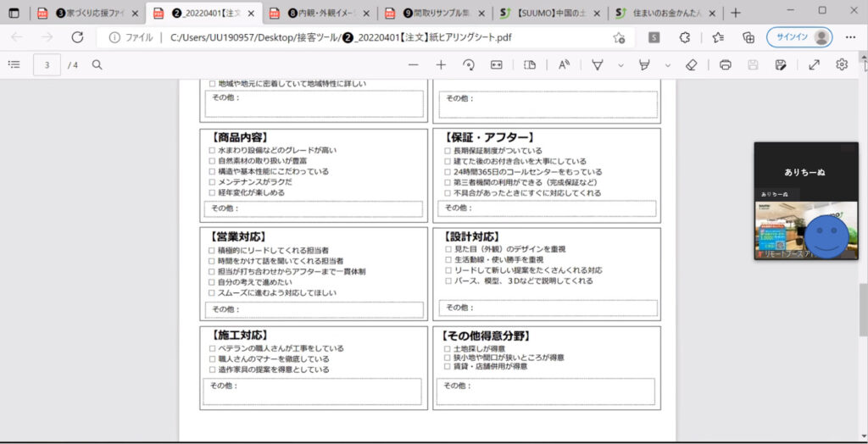Select the Highlight tool
This screenshot has width=868, height=444.
(644, 64)
